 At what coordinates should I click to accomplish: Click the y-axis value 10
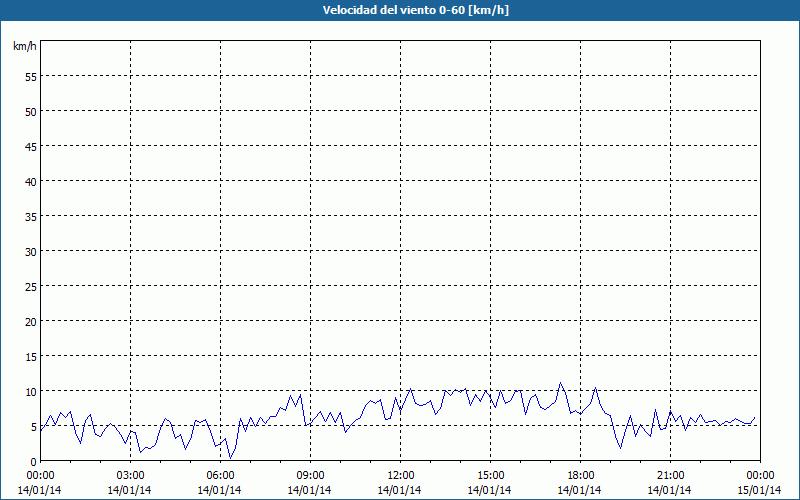click(31, 392)
